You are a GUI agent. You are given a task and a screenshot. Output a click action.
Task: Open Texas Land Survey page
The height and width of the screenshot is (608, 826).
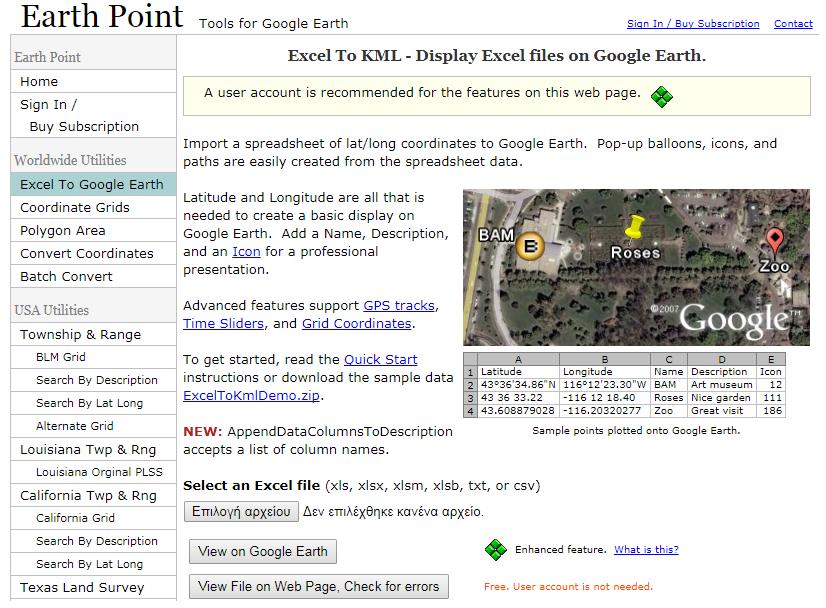(93, 587)
